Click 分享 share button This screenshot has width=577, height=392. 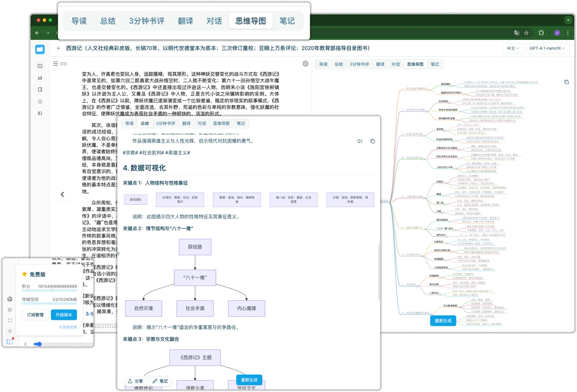click(x=135, y=381)
